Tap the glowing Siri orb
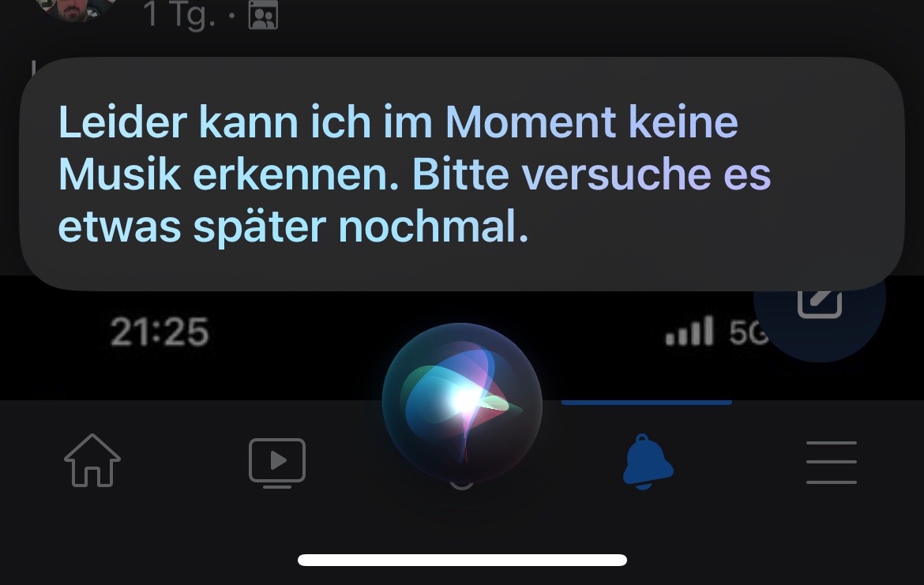The image size is (924, 585). (x=462, y=403)
